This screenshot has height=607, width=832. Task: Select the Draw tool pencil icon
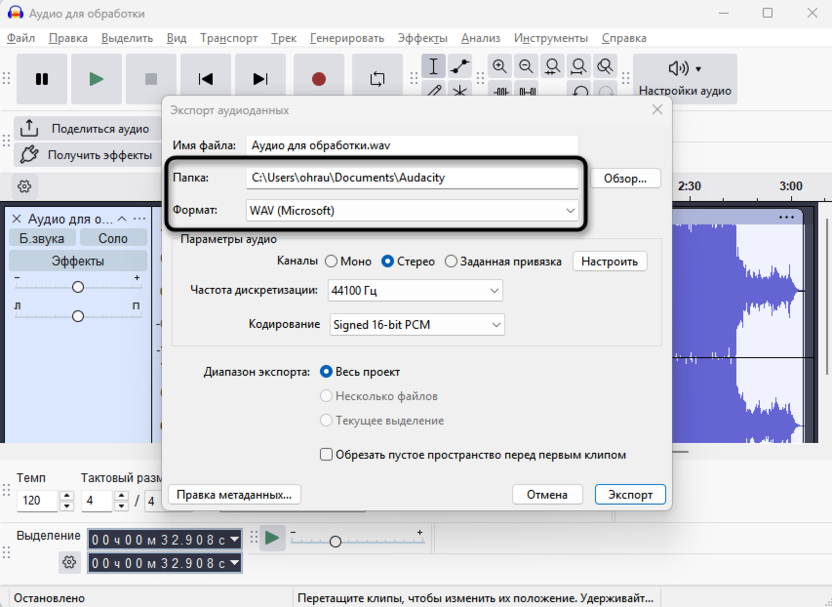click(x=434, y=91)
